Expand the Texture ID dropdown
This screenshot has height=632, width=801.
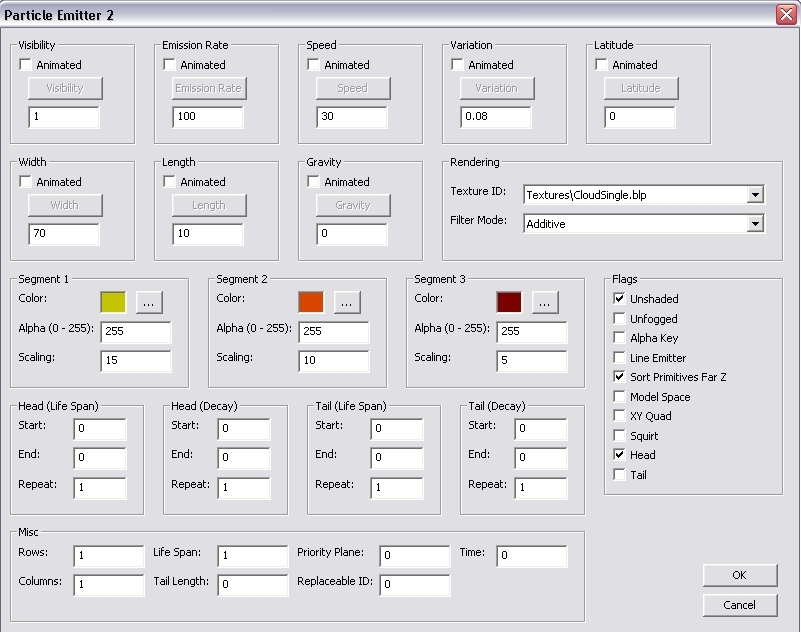(x=755, y=195)
